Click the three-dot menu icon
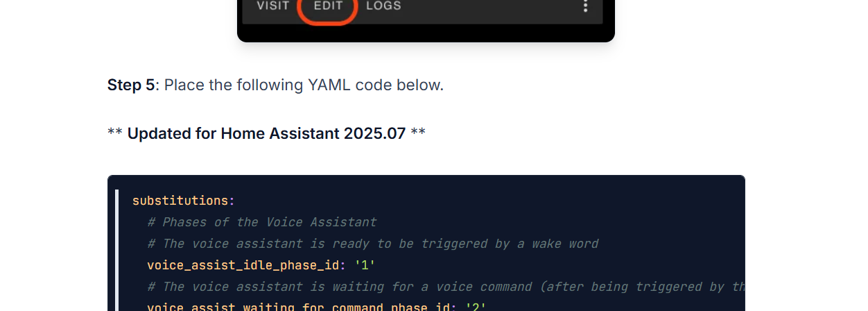The image size is (868, 311). 585,6
